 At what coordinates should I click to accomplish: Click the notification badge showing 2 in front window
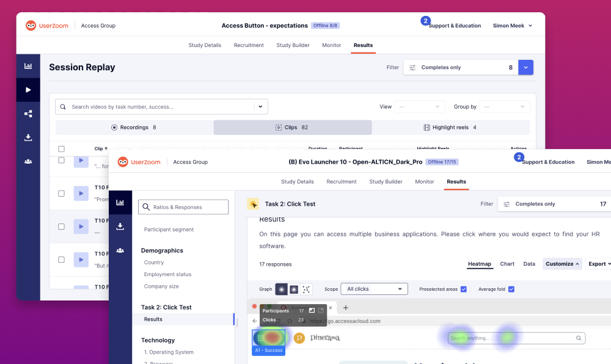[519, 157]
